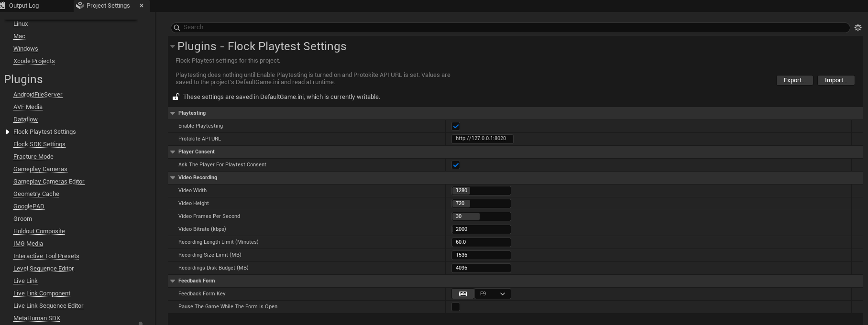Open AVF Media plugin settings
The image size is (868, 325).
(28, 107)
